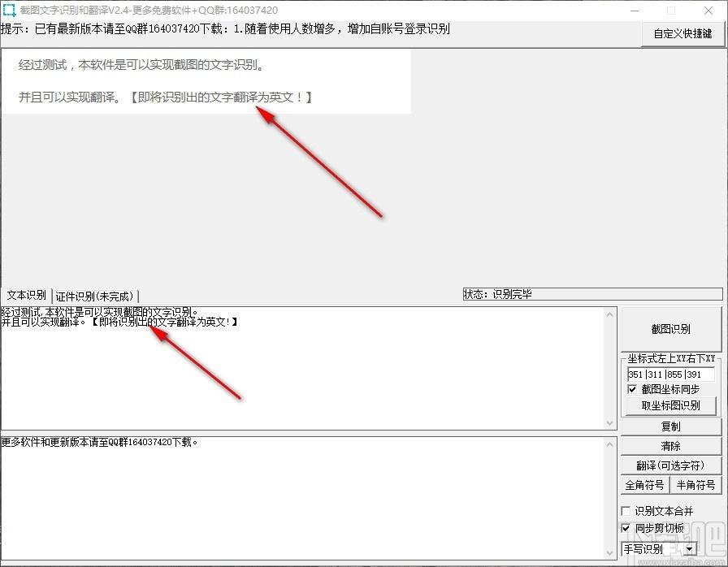The width and height of the screenshot is (728, 567).
Task: Click the second line 并且可以实现翻译 in result box
Action: tap(119, 322)
